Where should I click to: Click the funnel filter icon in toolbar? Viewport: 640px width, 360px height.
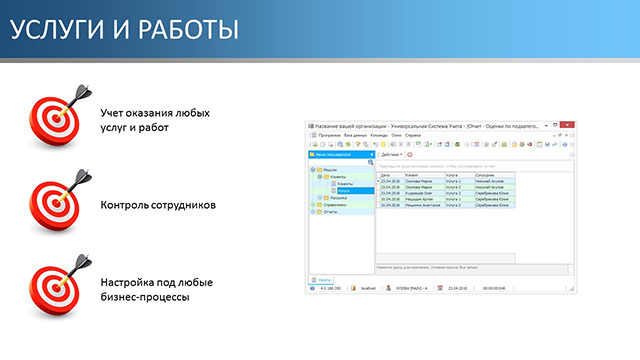pyautogui.click(x=358, y=144)
